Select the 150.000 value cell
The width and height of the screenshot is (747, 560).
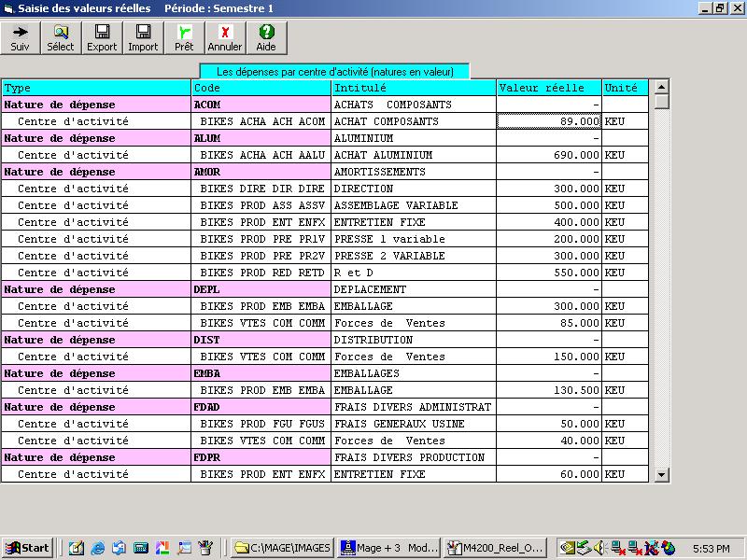coord(549,357)
